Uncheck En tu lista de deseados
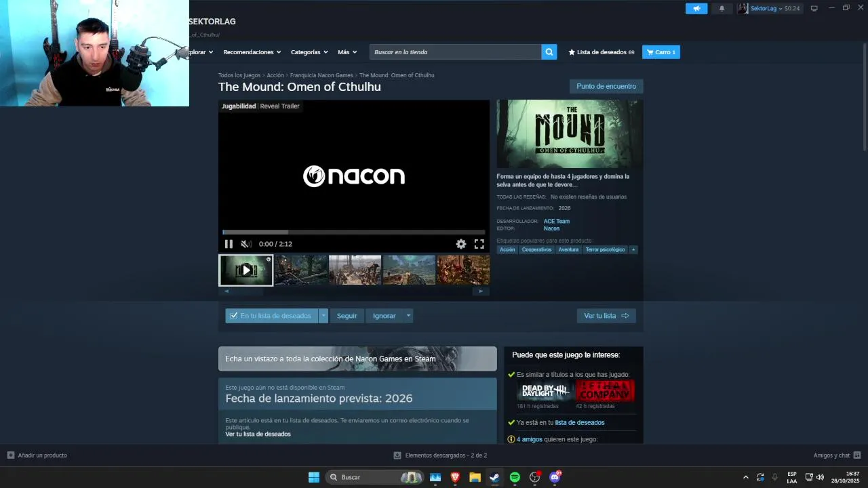This screenshot has height=488, width=868. coord(272,316)
